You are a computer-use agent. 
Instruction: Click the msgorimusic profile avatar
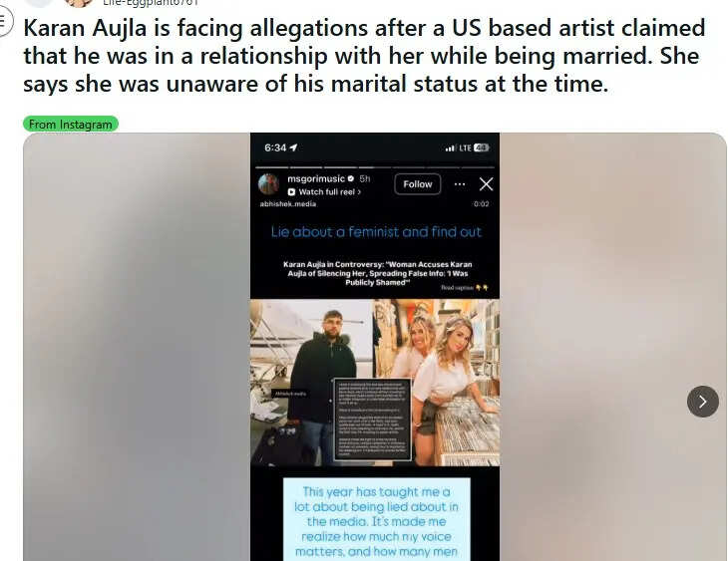click(268, 184)
